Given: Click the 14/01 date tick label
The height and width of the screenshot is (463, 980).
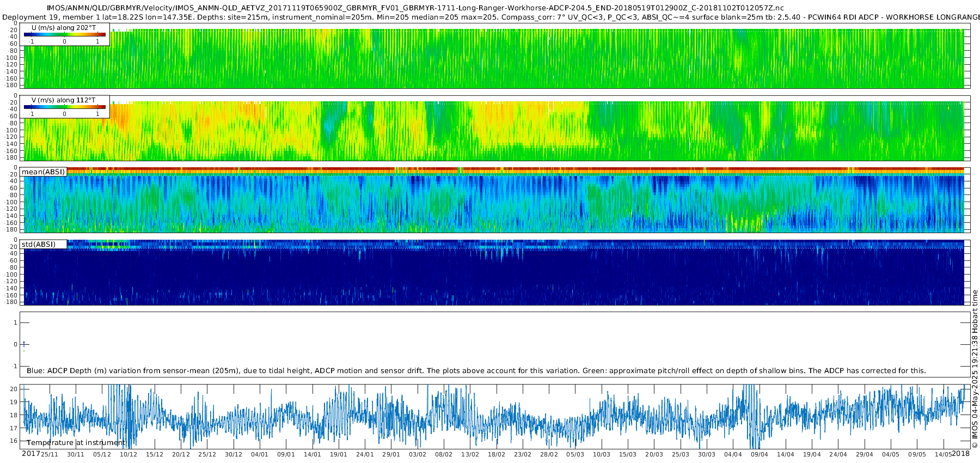Looking at the screenshot, I should (x=313, y=454).
